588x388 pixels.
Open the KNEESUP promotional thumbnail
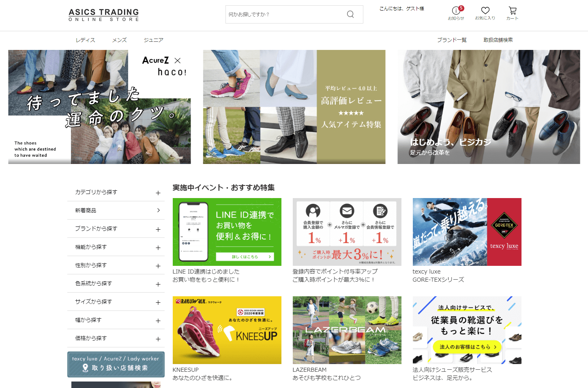pyautogui.click(x=227, y=330)
